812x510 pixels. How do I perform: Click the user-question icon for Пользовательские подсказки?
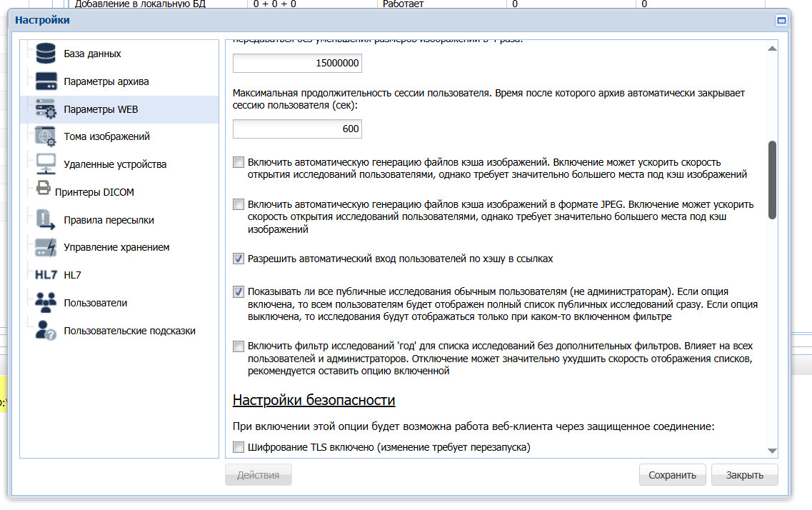(46, 330)
